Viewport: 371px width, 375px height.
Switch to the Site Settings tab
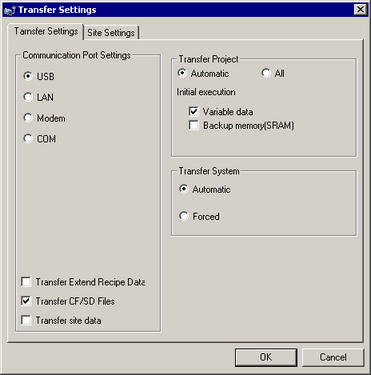[x=111, y=33]
